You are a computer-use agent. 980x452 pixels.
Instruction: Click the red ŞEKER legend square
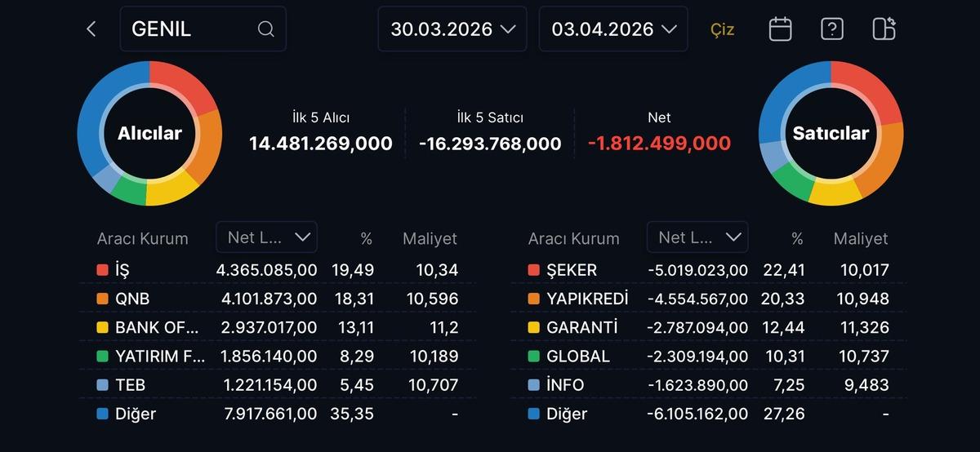click(x=533, y=270)
